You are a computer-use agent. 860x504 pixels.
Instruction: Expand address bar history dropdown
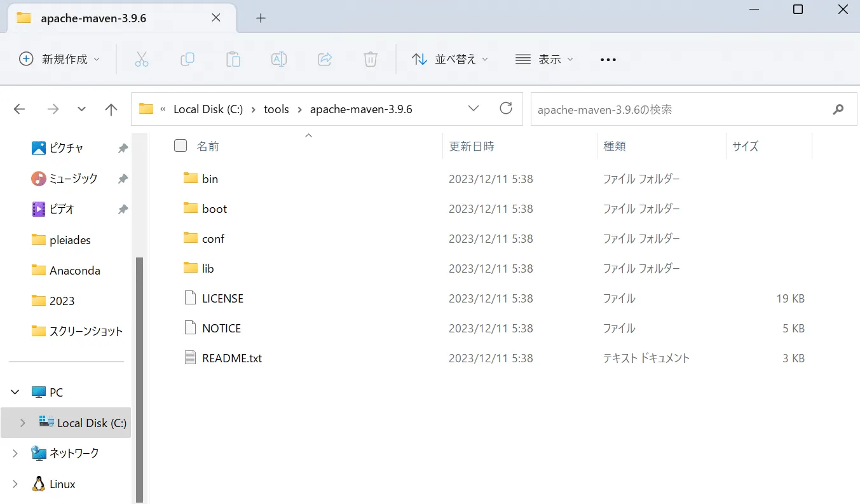pyautogui.click(x=474, y=109)
